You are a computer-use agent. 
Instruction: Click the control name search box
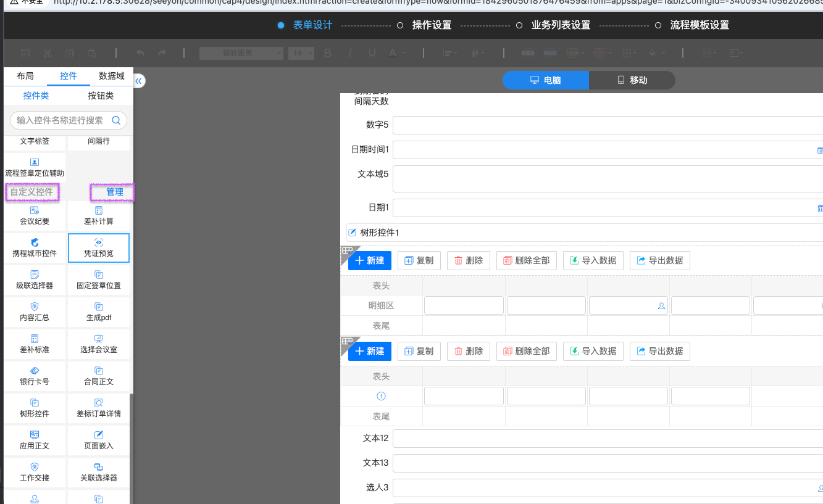pos(61,120)
